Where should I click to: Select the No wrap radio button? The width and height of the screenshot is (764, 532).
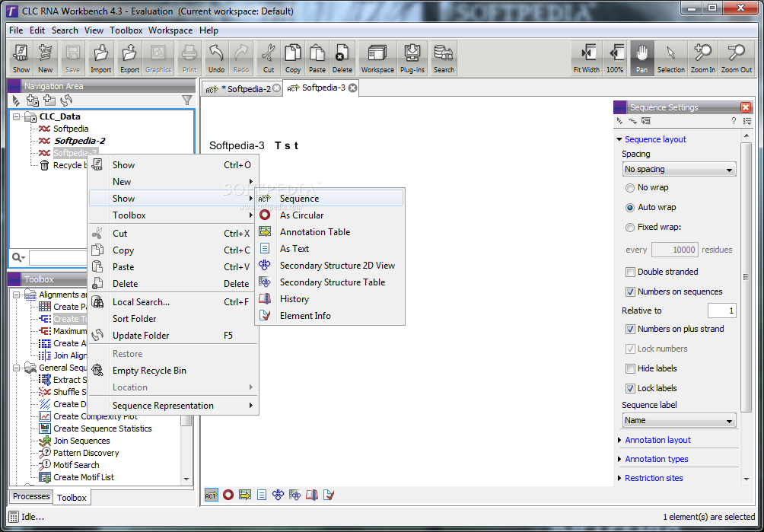630,187
